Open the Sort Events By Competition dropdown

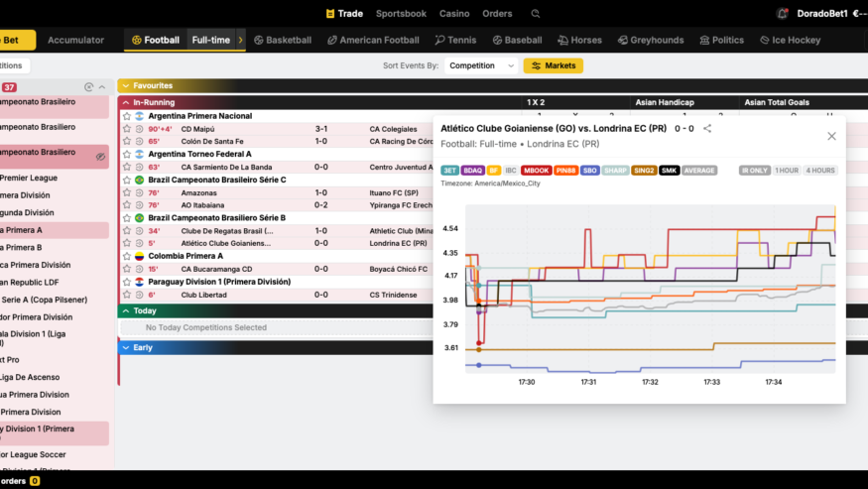482,65
